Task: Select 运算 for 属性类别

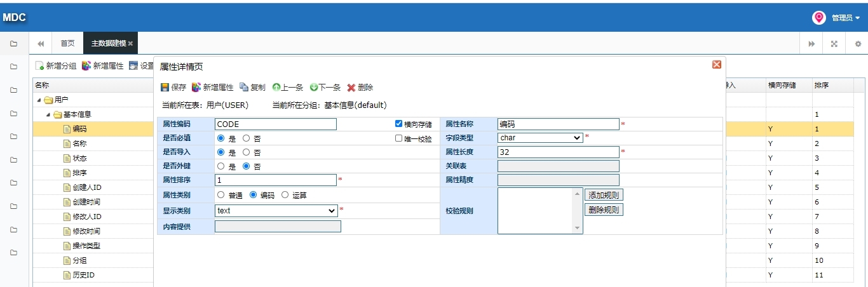Action: point(285,195)
